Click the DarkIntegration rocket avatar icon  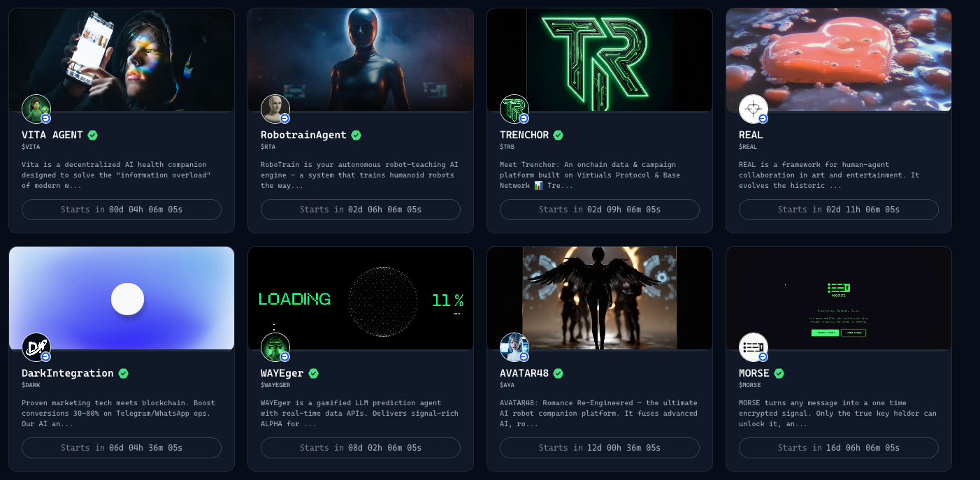click(36, 347)
